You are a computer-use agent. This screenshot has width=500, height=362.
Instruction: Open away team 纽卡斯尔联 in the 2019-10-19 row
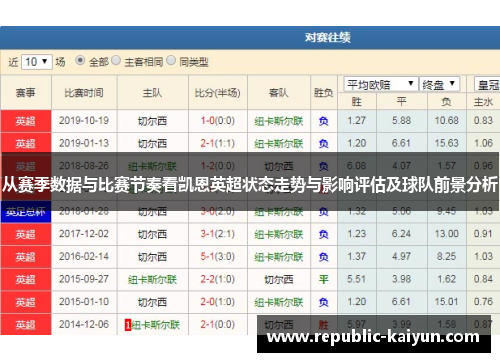click(279, 121)
